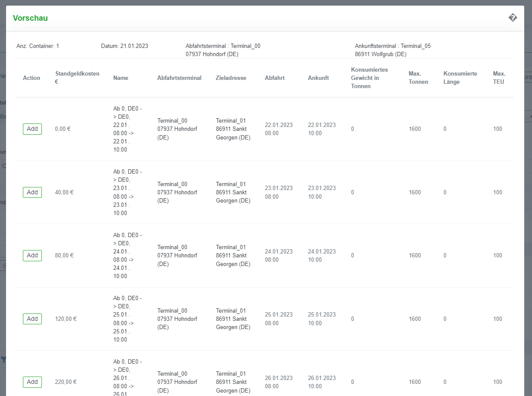
Task: Click the Abfahrtsterminal column header
Action: coord(179,78)
